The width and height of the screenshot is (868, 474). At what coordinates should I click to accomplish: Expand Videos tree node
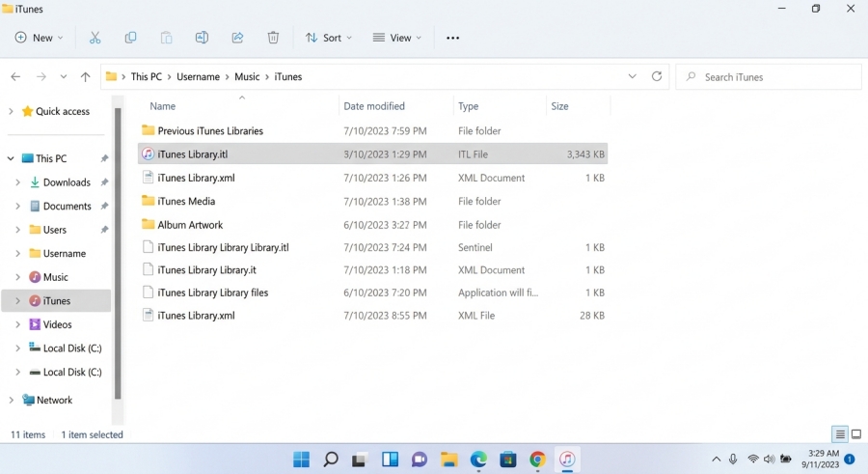click(x=17, y=324)
